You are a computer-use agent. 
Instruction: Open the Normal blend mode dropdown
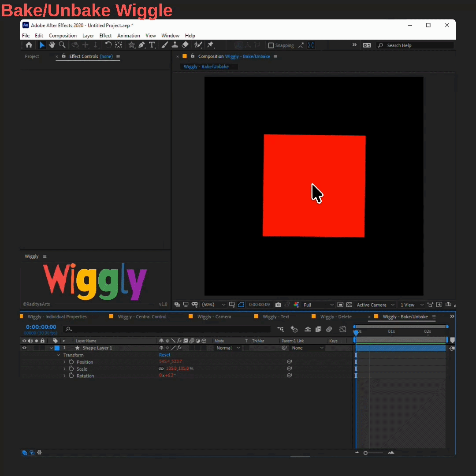click(x=228, y=348)
